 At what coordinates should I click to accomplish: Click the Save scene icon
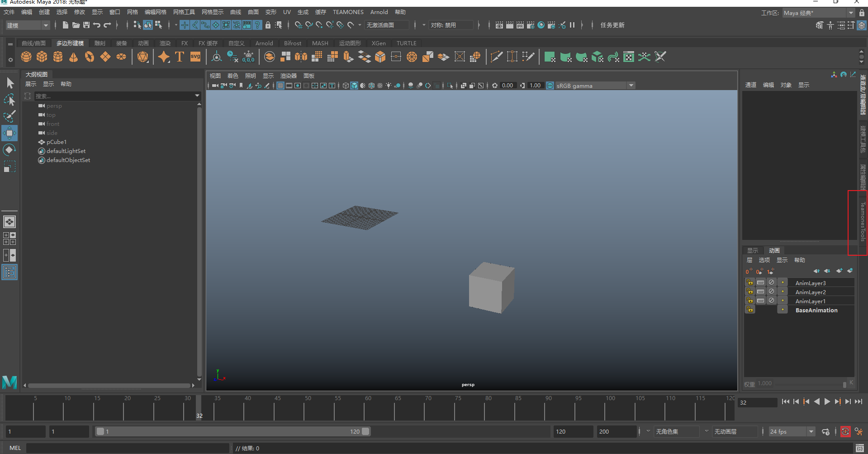click(x=86, y=25)
